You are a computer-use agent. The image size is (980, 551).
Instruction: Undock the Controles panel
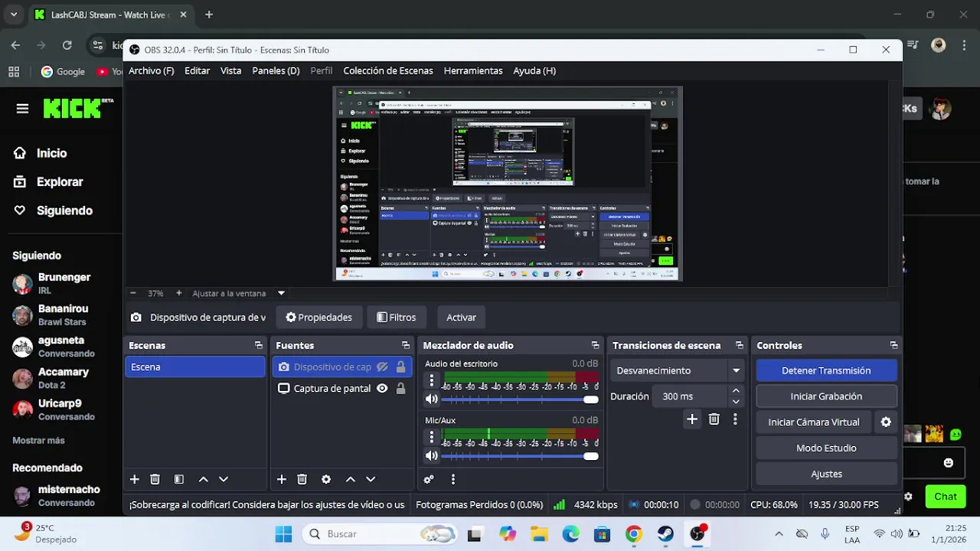point(893,345)
